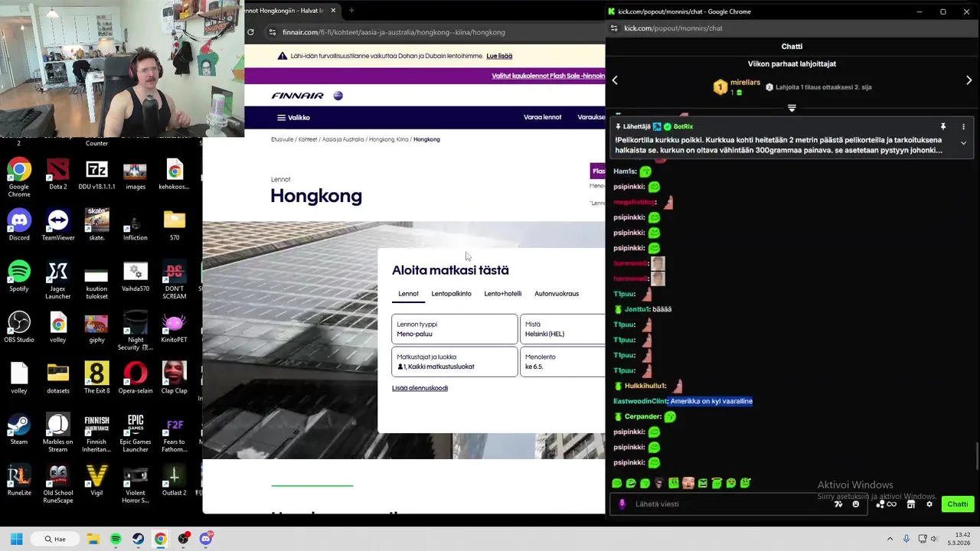980x551 pixels.
Task: Select Marbles on Stream desktop icon
Action: 57,433
